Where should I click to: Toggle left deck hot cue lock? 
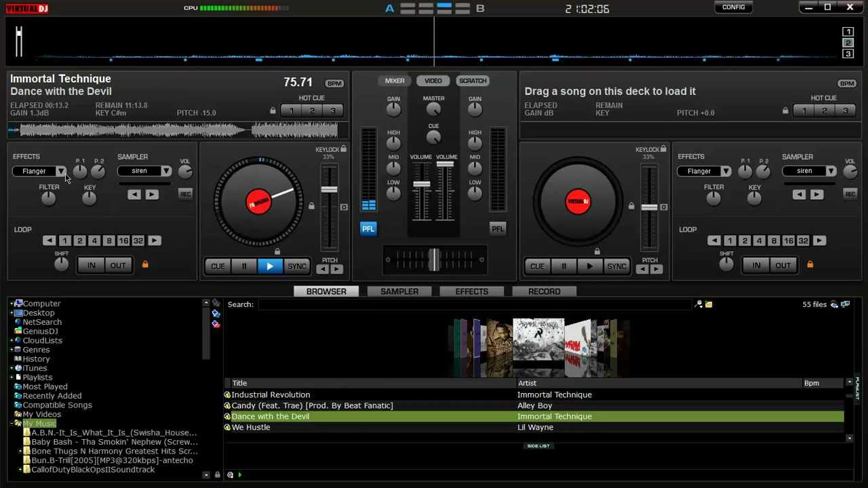pyautogui.click(x=273, y=110)
